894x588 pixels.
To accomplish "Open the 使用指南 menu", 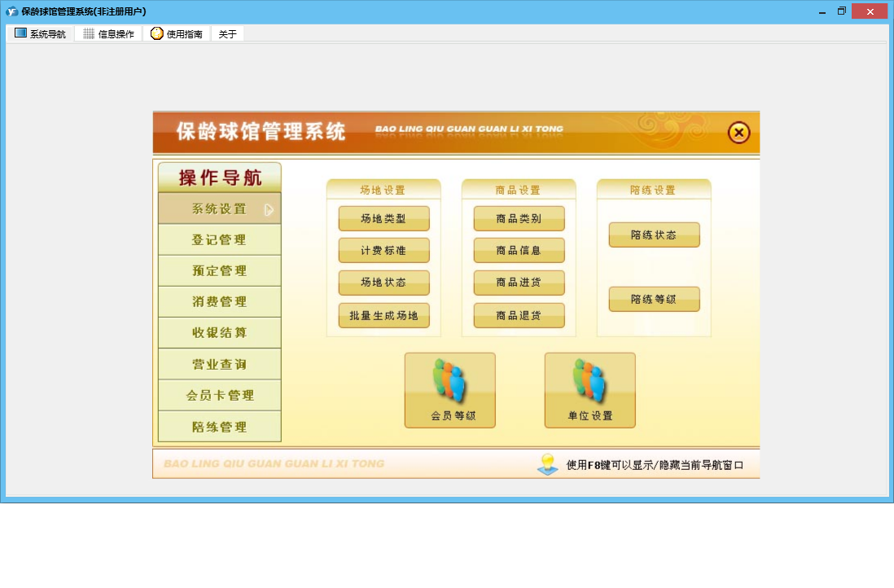I will [176, 33].
